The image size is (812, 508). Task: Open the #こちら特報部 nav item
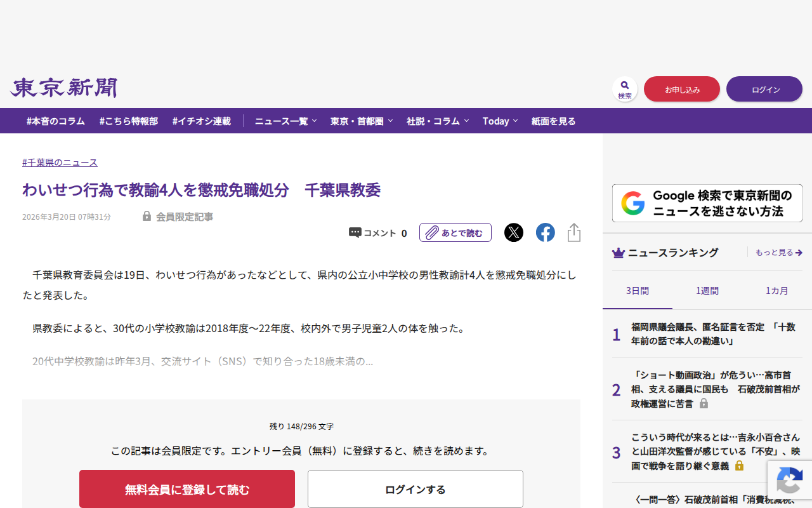click(x=129, y=121)
